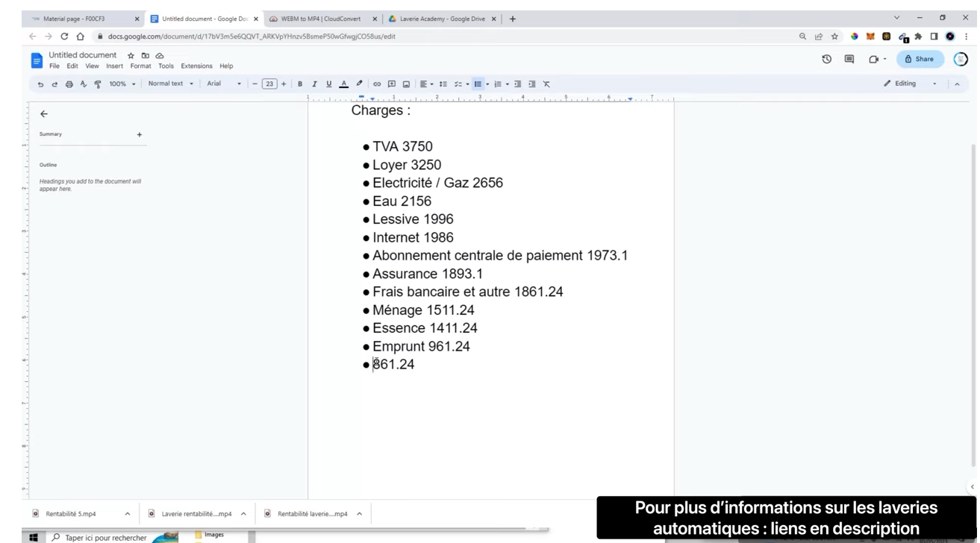Open highlight color picker

[359, 84]
